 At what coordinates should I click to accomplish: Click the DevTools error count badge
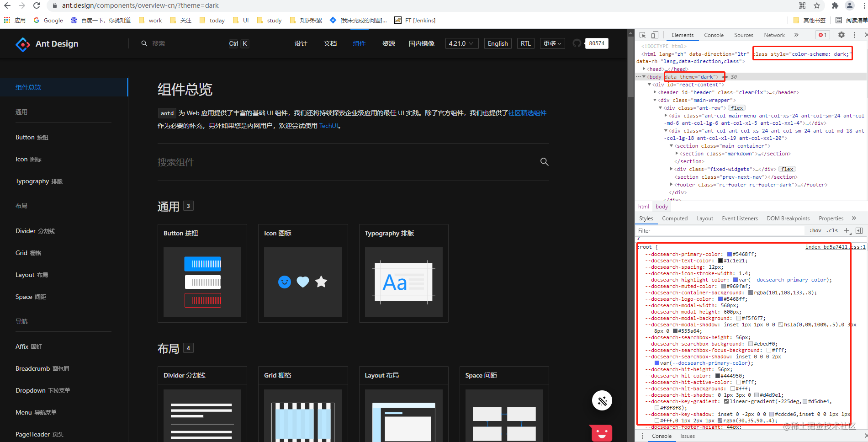pos(822,35)
